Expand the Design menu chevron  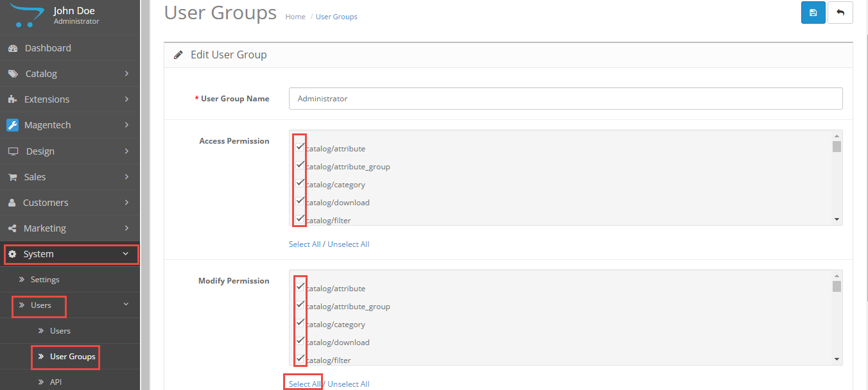tap(126, 151)
